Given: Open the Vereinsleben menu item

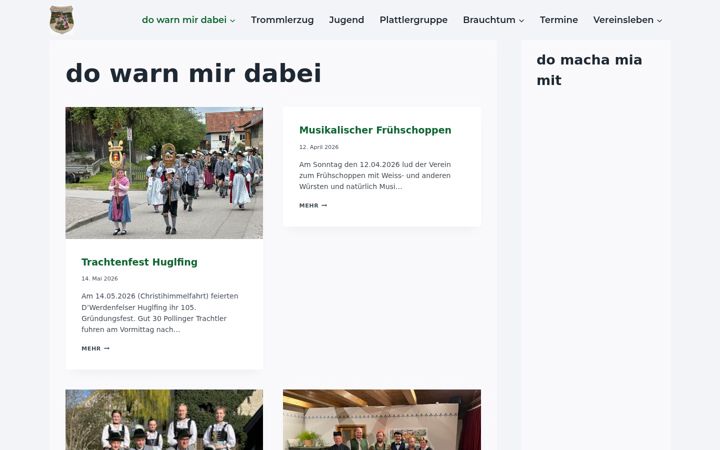Looking at the screenshot, I should (623, 20).
